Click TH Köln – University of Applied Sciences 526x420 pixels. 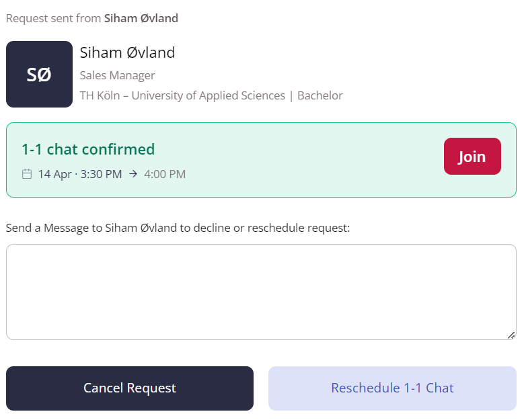point(182,95)
